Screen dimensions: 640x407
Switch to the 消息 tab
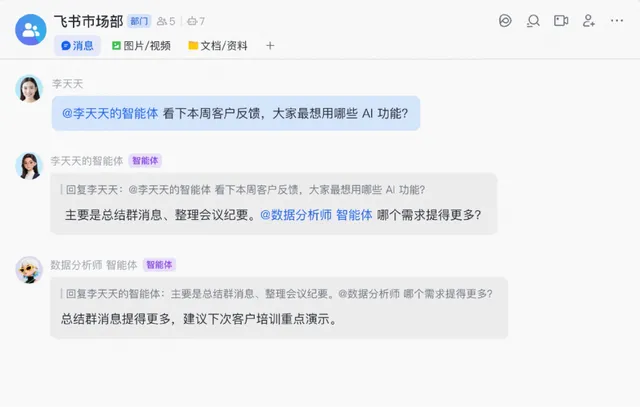[77, 46]
